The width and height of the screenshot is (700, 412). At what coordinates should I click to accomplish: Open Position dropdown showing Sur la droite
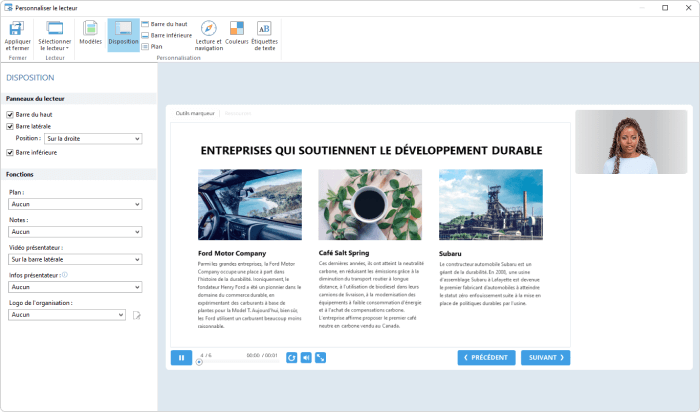pyautogui.click(x=93, y=139)
